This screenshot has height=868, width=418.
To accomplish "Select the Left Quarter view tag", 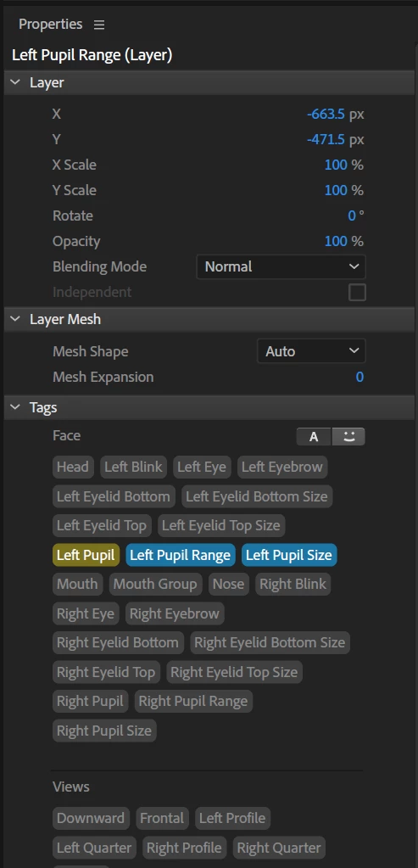I will point(95,848).
